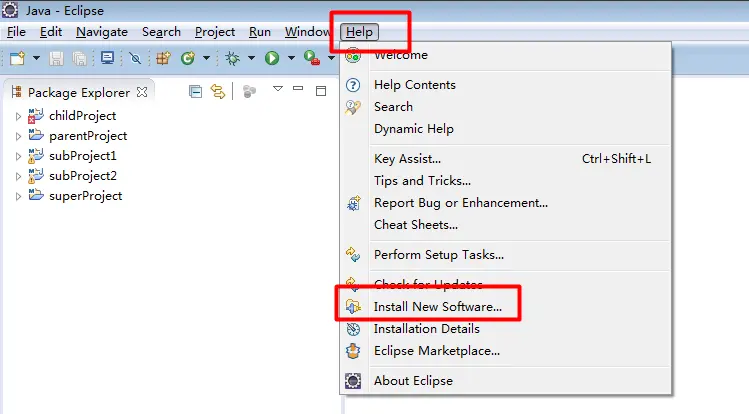Open the Run menu
749x414 pixels.
pyautogui.click(x=260, y=32)
